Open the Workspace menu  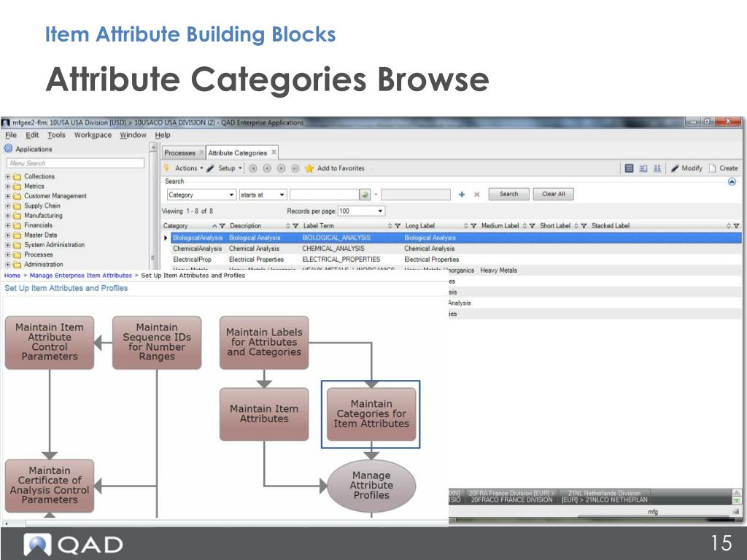pos(93,135)
